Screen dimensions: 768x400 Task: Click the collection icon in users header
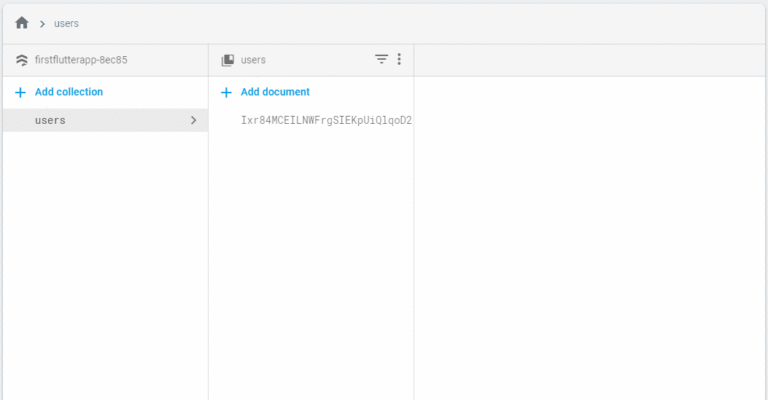click(x=228, y=60)
